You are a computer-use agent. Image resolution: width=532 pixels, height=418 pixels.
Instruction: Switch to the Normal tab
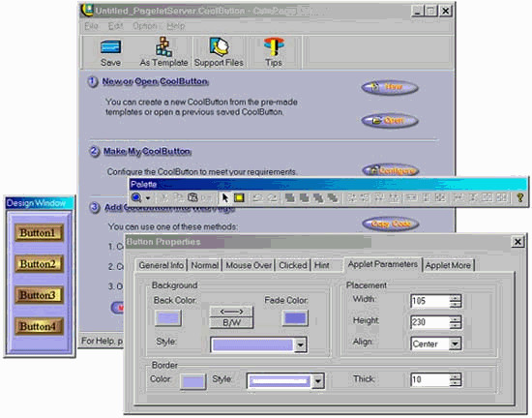[205, 265]
